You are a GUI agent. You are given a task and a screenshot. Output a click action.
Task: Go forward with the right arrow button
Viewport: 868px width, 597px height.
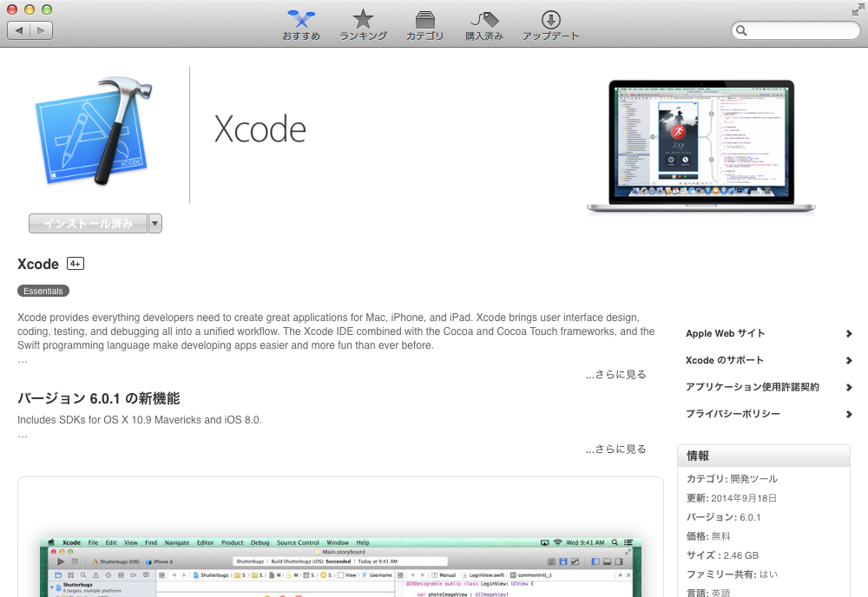click(42, 30)
